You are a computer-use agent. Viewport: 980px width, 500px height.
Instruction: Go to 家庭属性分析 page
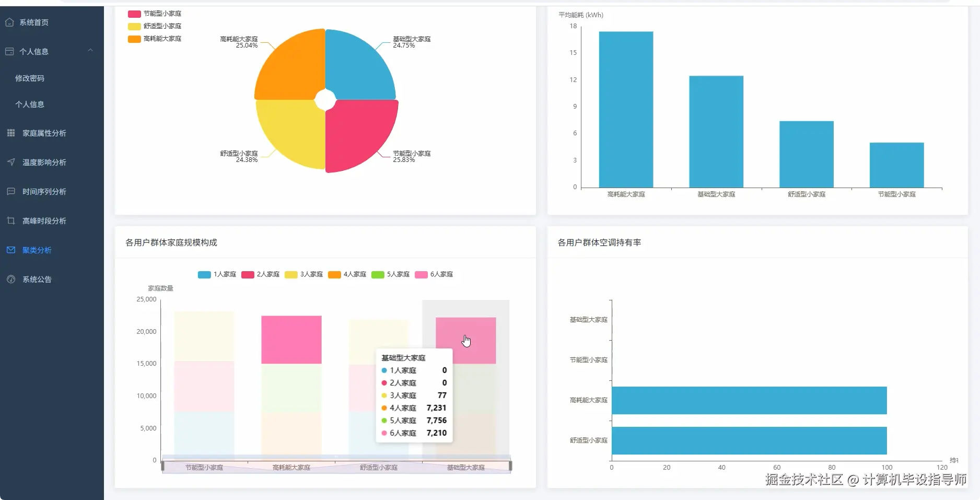tap(52, 133)
